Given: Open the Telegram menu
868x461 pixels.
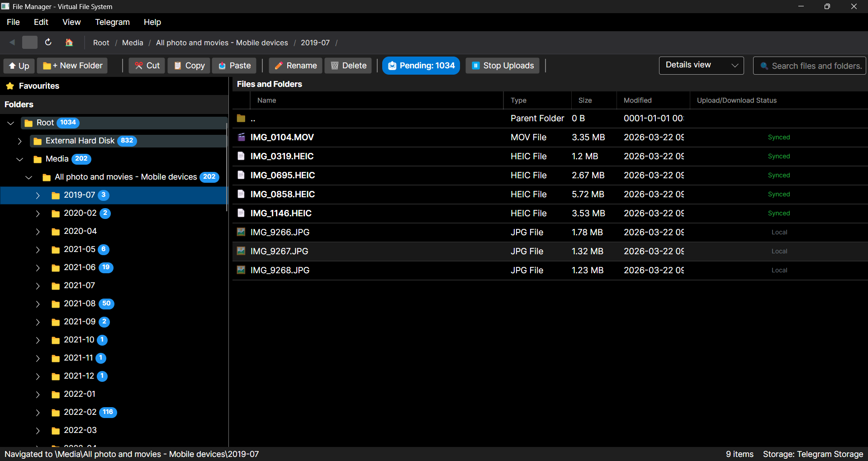Looking at the screenshot, I should point(112,22).
